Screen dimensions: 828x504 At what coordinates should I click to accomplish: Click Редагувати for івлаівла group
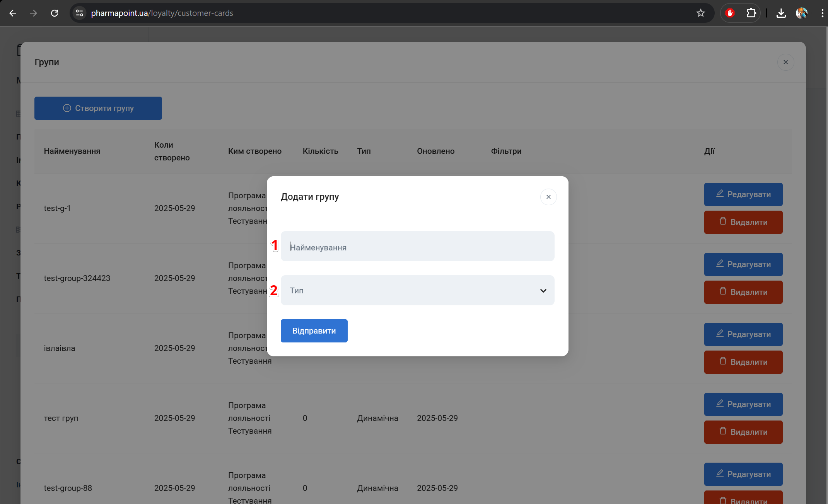coord(743,334)
